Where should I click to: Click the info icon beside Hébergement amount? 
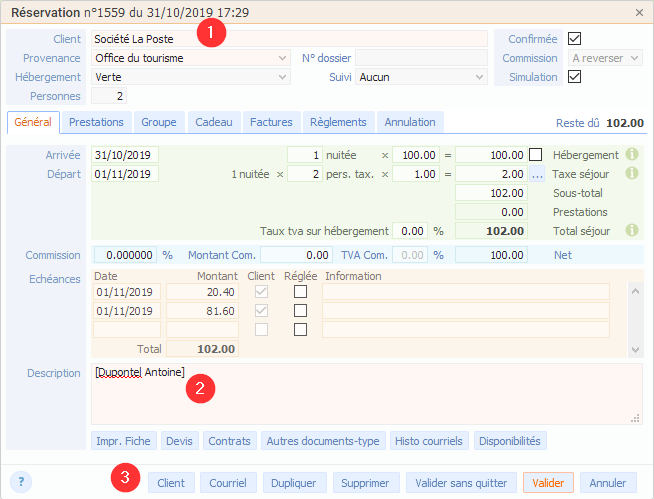[x=631, y=155]
